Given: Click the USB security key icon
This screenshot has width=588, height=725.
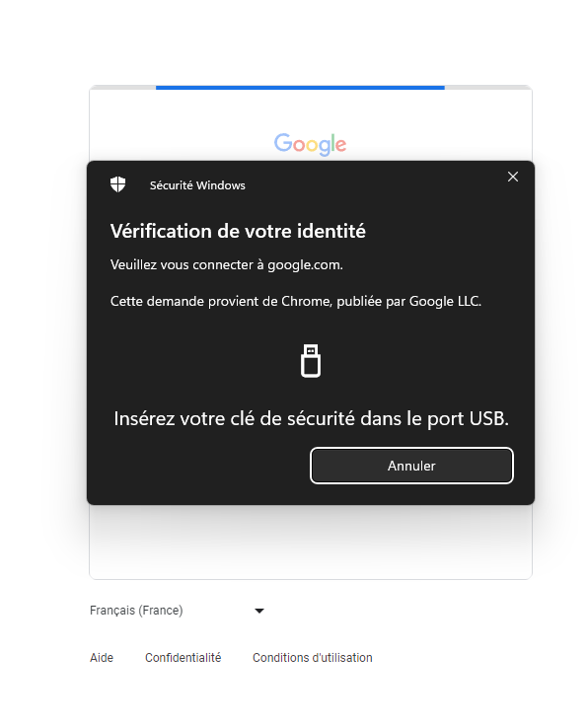Looking at the screenshot, I should pos(311,361).
